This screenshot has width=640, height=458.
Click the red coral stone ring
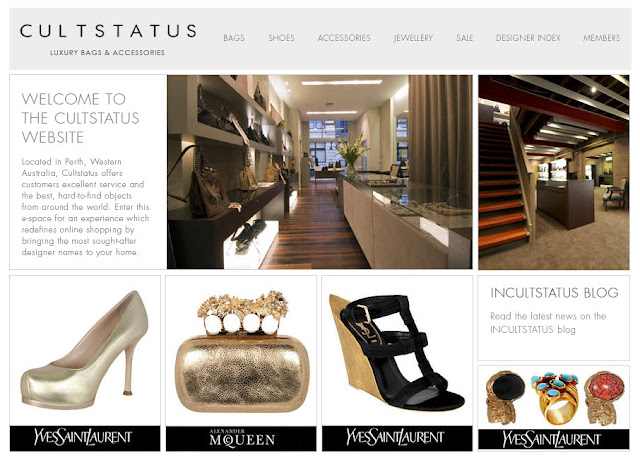(604, 398)
